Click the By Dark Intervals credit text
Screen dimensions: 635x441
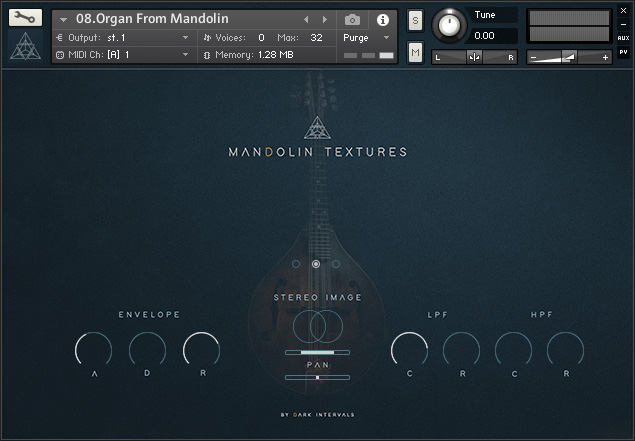[318, 415]
